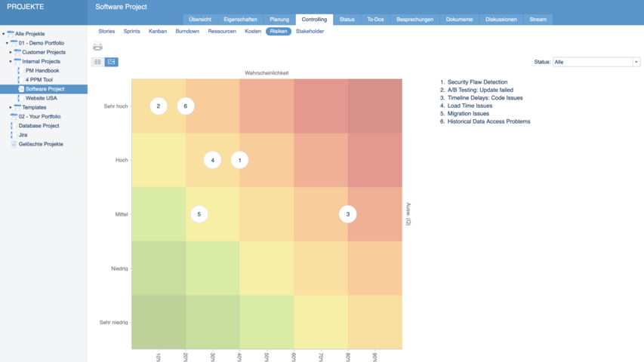Open the Gelöschte Projekte trash icon

tap(13, 144)
